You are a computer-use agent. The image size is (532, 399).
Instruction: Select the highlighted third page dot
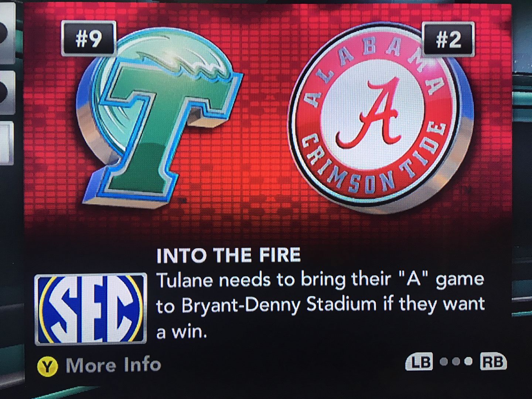(468, 362)
